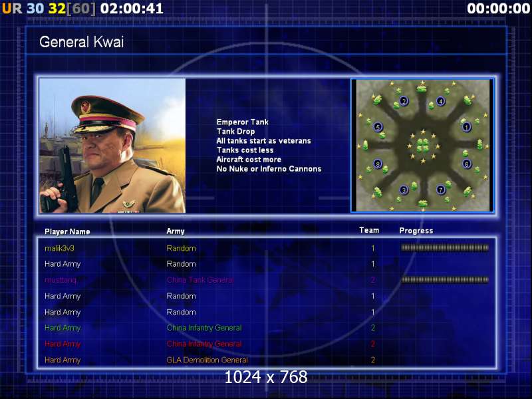
Task: Click the "Tanks cost less" line
Action: tap(245, 150)
